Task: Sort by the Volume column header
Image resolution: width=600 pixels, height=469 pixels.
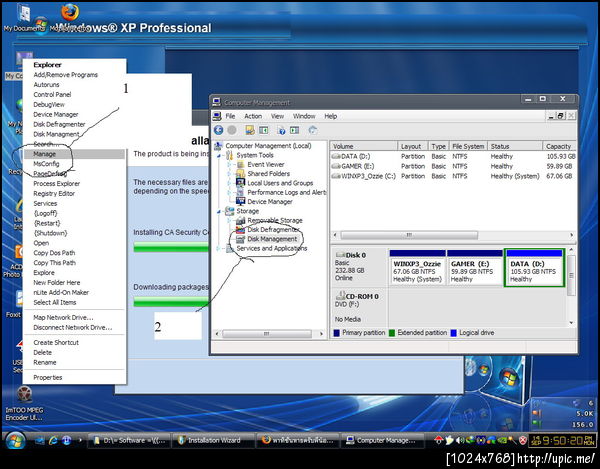Action: tap(364, 146)
